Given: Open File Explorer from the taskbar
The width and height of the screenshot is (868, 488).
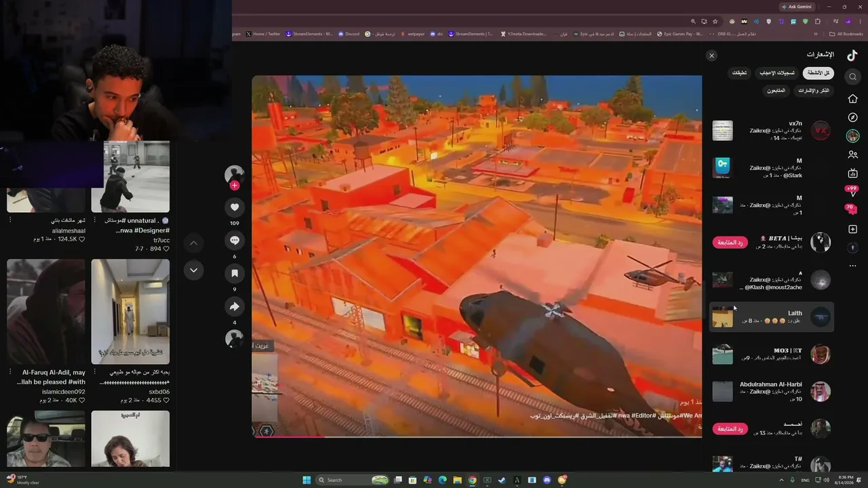Looking at the screenshot, I should click(x=457, y=480).
